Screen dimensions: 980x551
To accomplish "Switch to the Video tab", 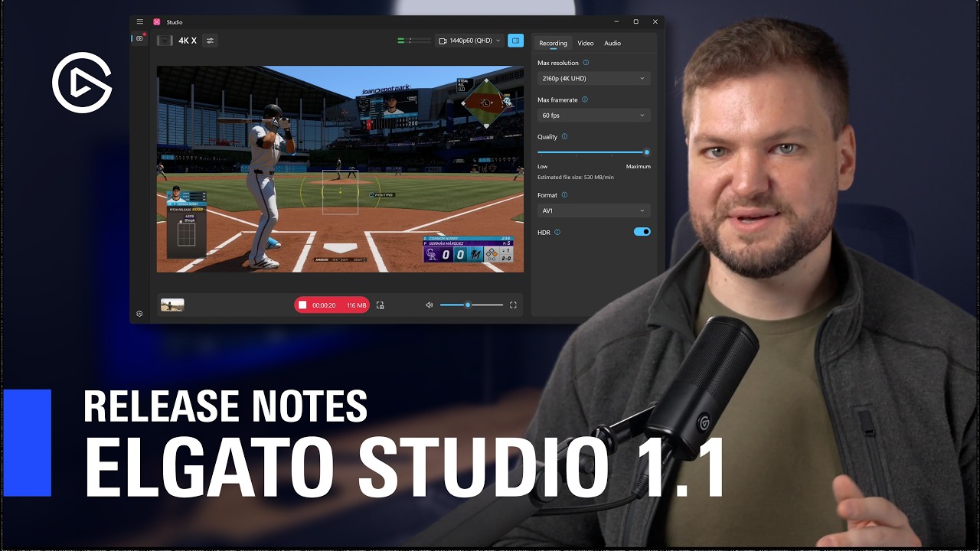I will (x=586, y=44).
